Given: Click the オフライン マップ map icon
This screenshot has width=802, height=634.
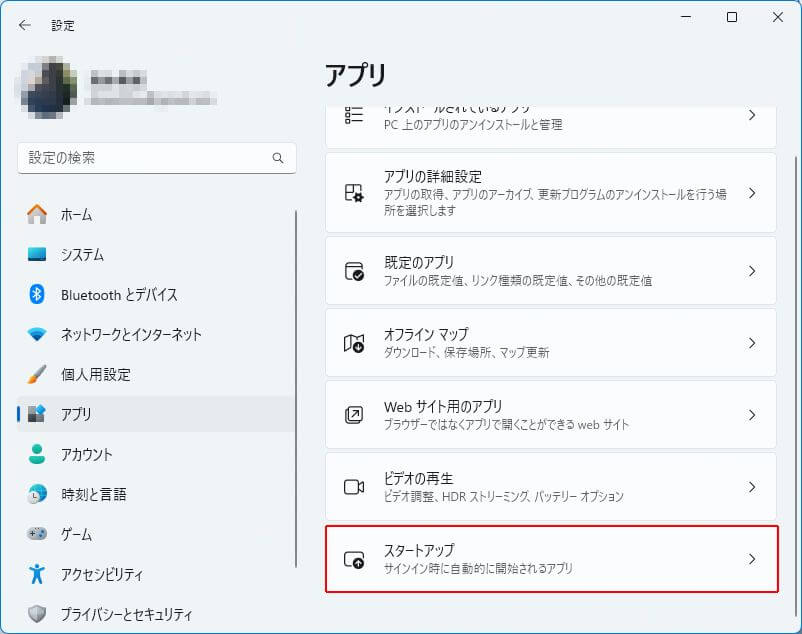Looking at the screenshot, I should coord(354,343).
